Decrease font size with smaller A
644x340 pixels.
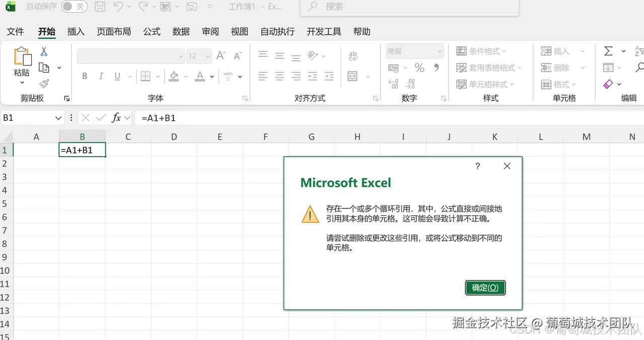(238, 55)
